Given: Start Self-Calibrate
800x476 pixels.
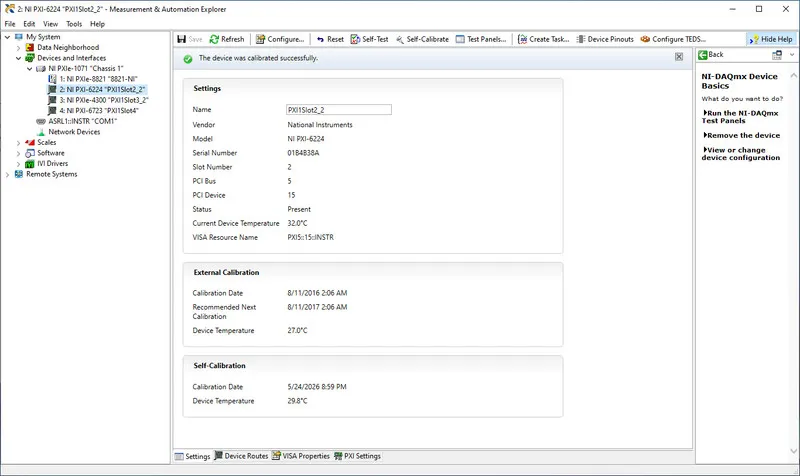Looking at the screenshot, I should [422, 39].
